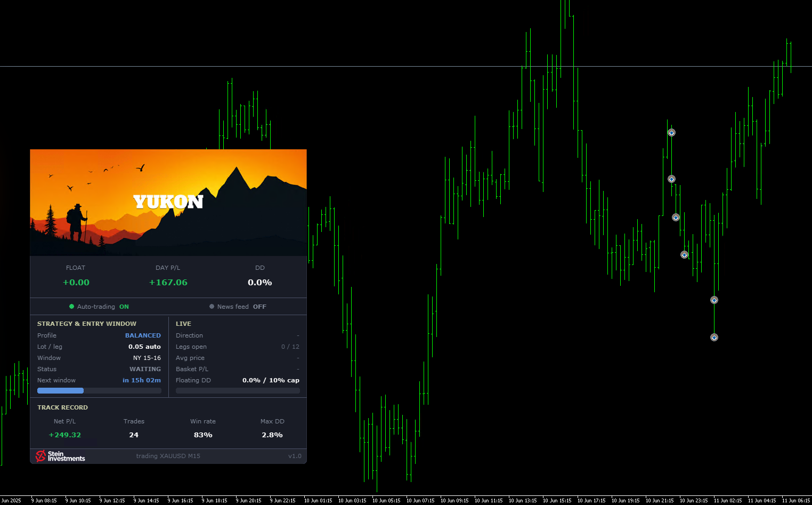Click the Legs open 0 / 12 value
The image size is (812, 505).
point(290,347)
